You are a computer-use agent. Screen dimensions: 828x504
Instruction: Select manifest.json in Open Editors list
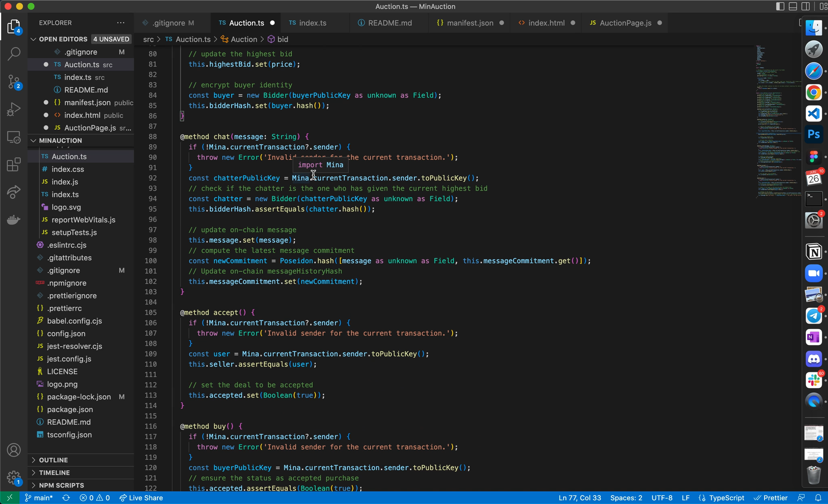coord(87,103)
